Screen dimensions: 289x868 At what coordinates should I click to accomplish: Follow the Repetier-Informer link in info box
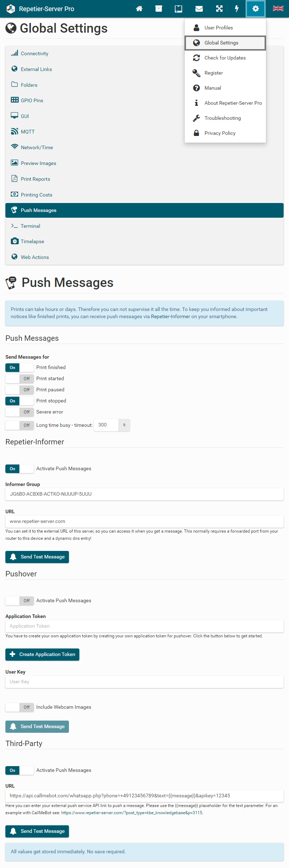pyautogui.click(x=171, y=316)
